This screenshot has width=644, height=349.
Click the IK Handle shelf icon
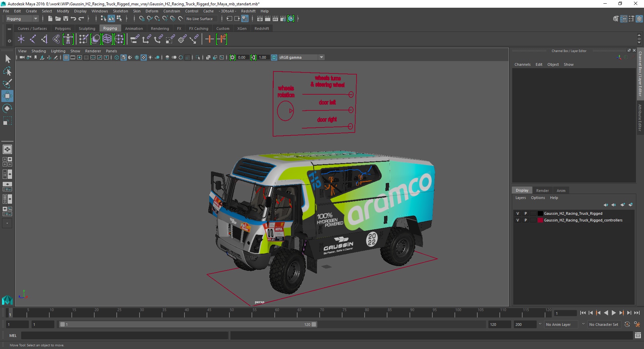(44, 39)
